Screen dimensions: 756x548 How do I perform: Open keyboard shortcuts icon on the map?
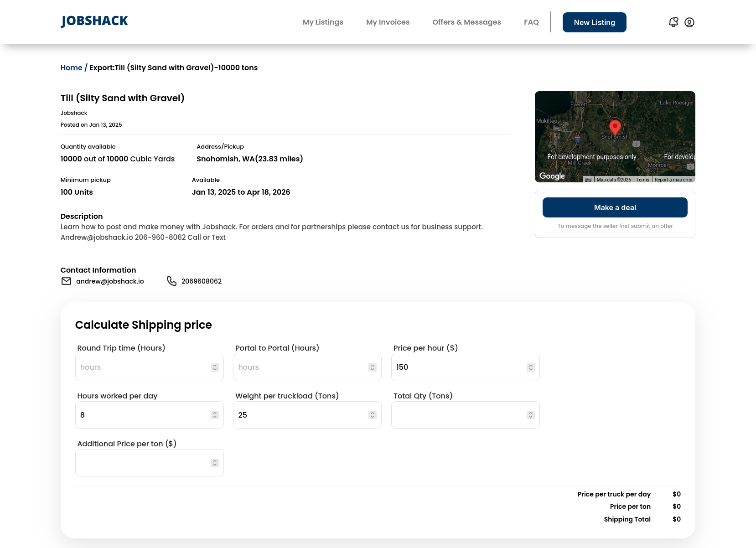click(589, 180)
